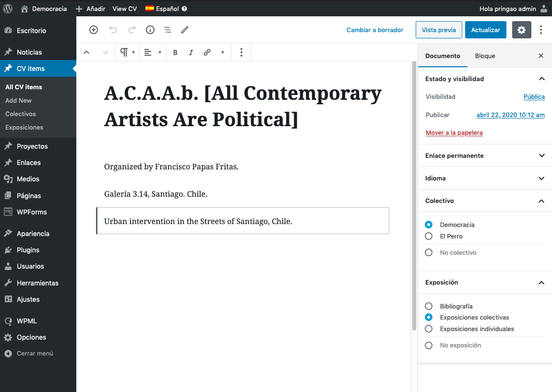Screen dimensions: 552x392
Task: Click the user avatar icon
Action: click(x=544, y=9)
